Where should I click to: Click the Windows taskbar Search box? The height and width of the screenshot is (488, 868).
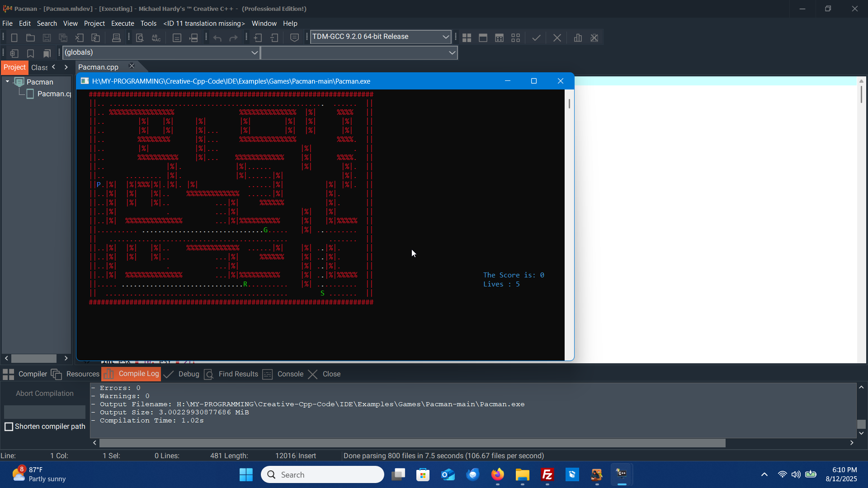click(x=322, y=475)
